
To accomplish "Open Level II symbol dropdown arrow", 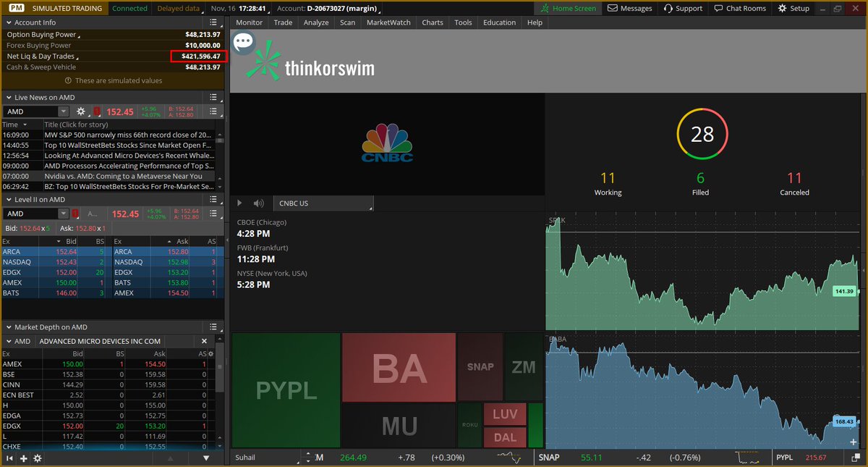I will 64,214.
